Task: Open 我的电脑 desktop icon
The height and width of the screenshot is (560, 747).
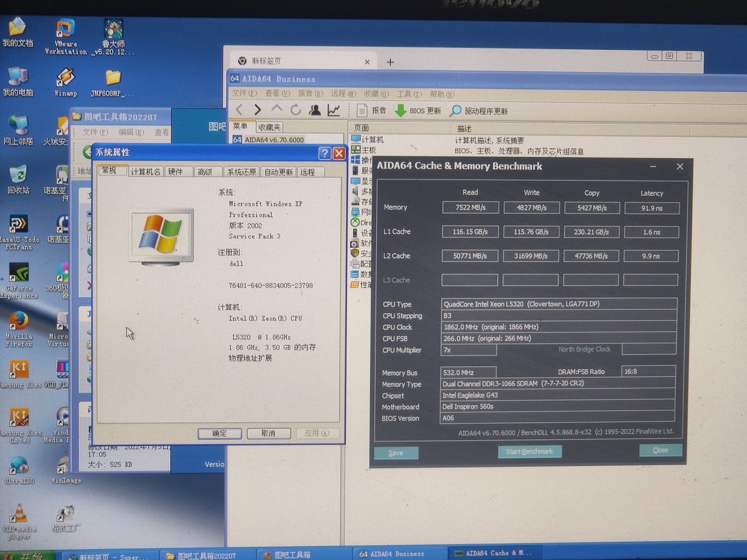Action: pos(17,82)
